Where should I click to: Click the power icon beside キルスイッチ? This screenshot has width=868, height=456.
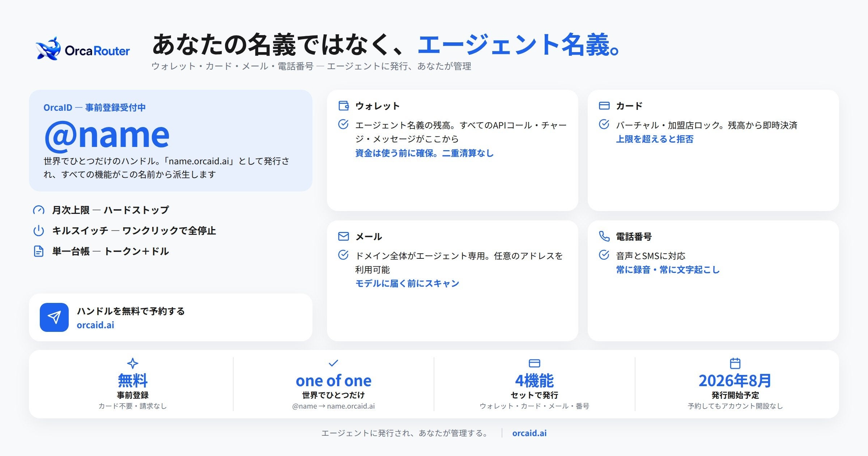point(39,231)
